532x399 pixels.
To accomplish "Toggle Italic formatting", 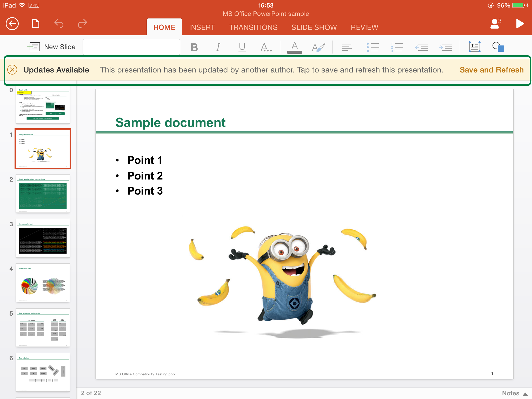I will point(218,47).
